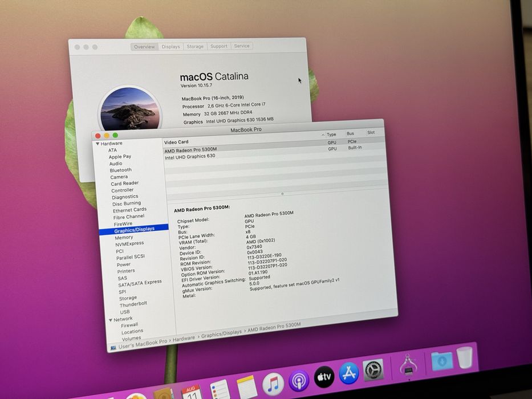The image size is (532, 399).
Task: Open App Store in the Dock
Action: point(349,373)
